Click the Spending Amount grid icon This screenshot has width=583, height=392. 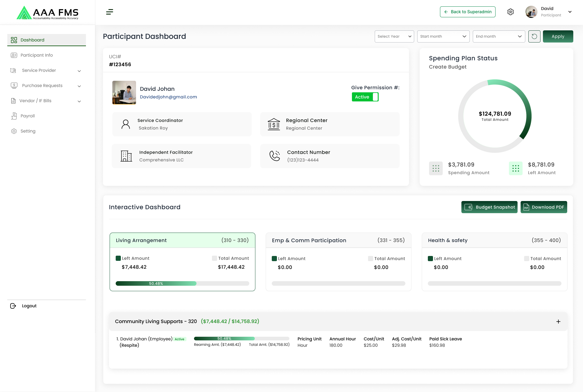436,169
